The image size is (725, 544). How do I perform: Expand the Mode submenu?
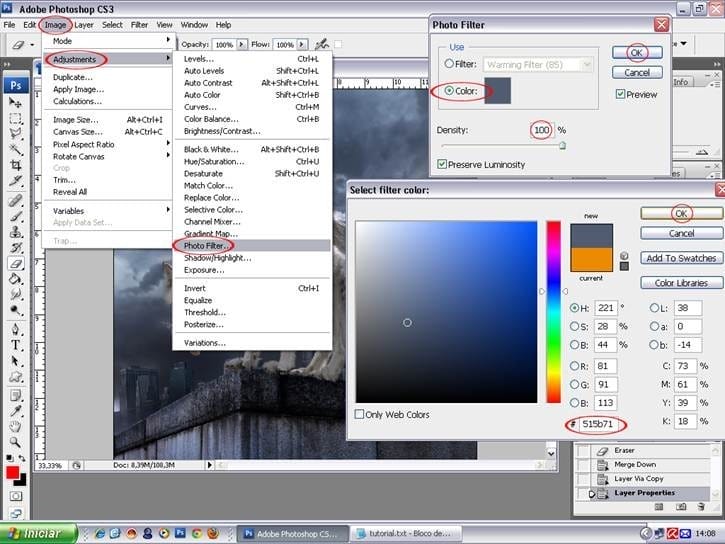[168, 40]
